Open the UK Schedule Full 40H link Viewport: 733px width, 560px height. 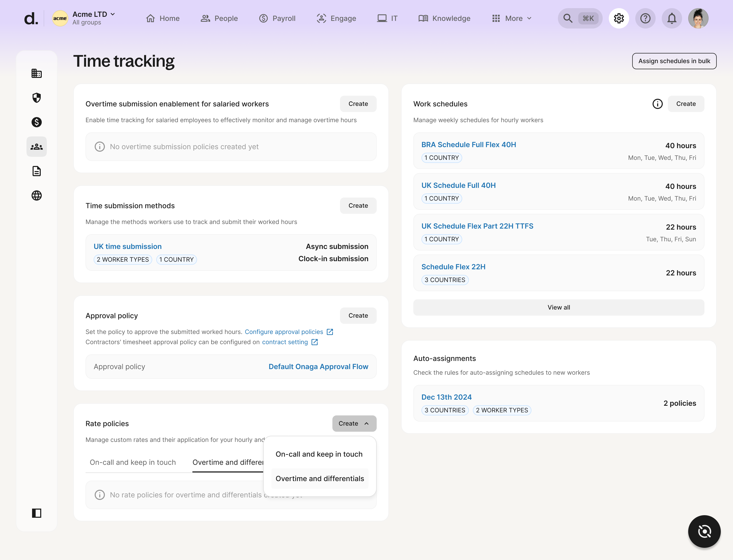click(458, 185)
